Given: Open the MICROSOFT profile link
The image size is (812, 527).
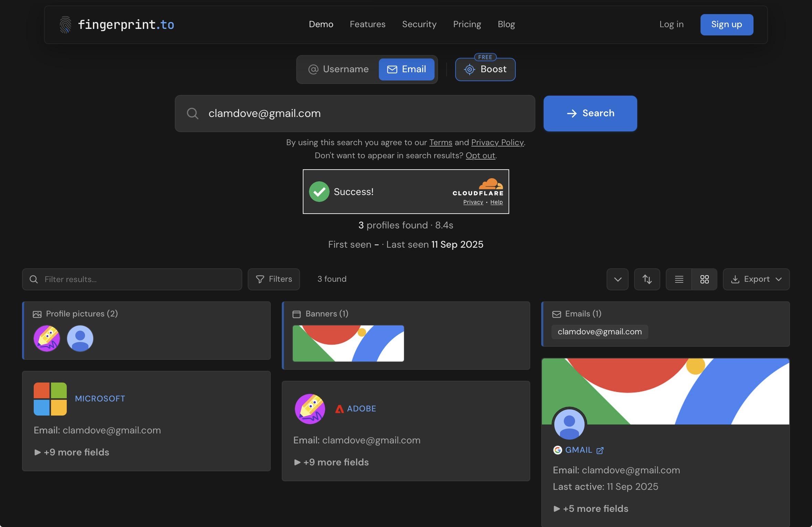Looking at the screenshot, I should pyautogui.click(x=100, y=399).
